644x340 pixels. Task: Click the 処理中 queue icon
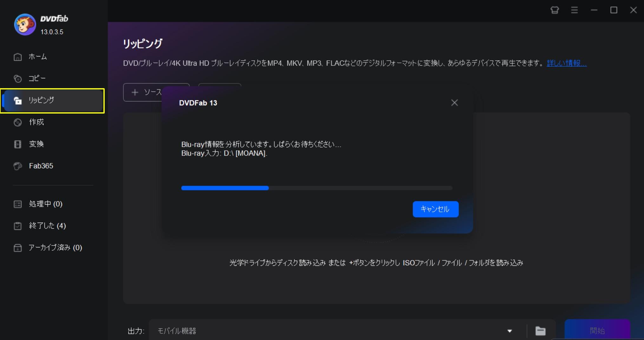coord(18,204)
